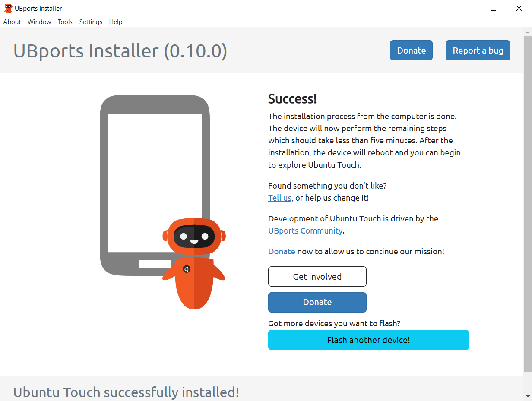Click Flash another device! button

coord(368,340)
